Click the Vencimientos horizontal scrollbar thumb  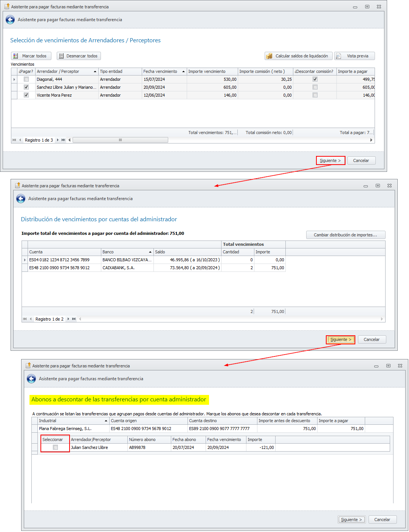120,140
